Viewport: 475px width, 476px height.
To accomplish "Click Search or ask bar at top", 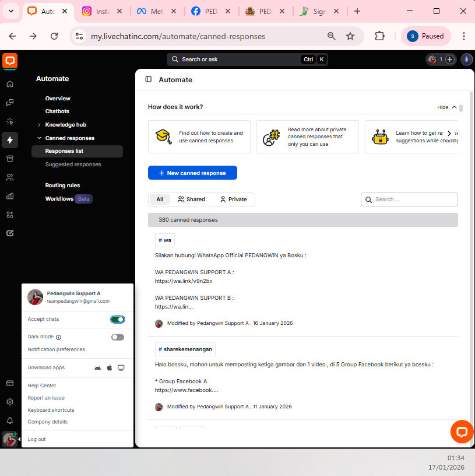I will (247, 60).
